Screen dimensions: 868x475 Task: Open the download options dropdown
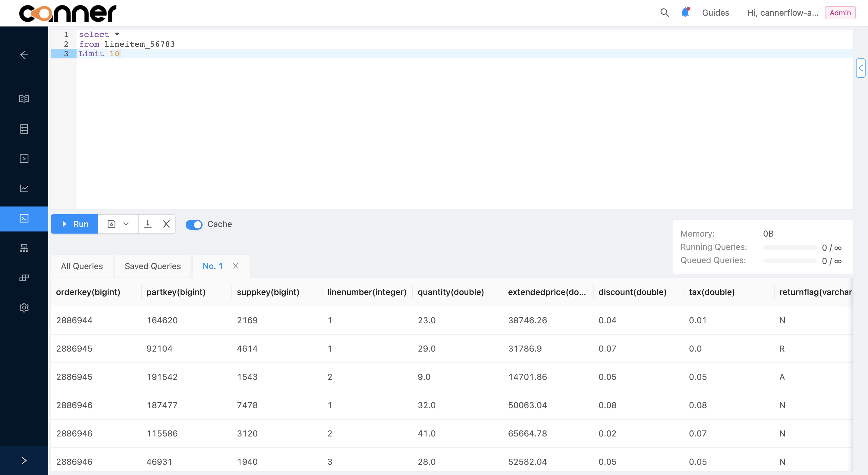point(147,224)
